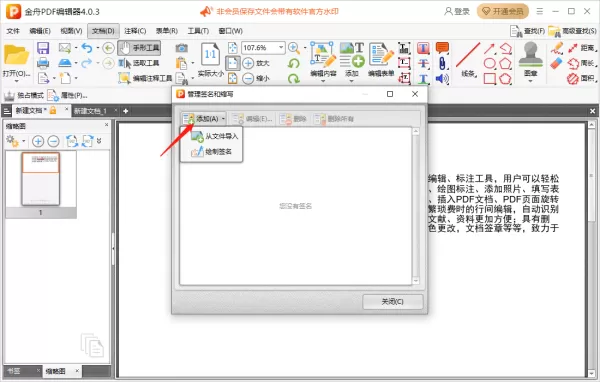
Task: Select the Underline text T icon
Action: tap(423, 78)
